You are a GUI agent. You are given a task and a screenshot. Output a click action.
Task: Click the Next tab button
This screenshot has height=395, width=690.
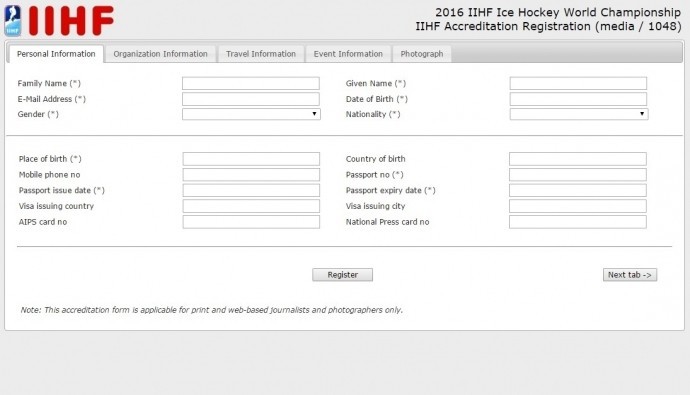pyautogui.click(x=630, y=275)
